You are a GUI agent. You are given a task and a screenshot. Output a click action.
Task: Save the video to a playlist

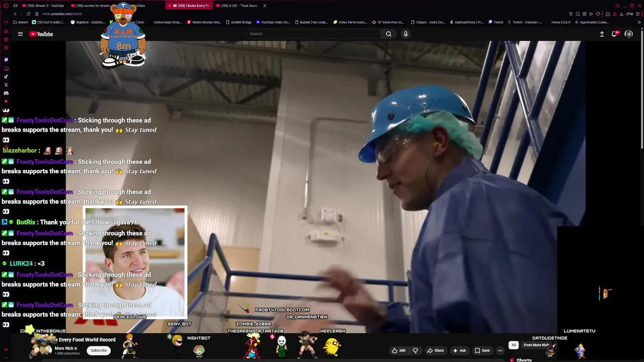(482, 350)
